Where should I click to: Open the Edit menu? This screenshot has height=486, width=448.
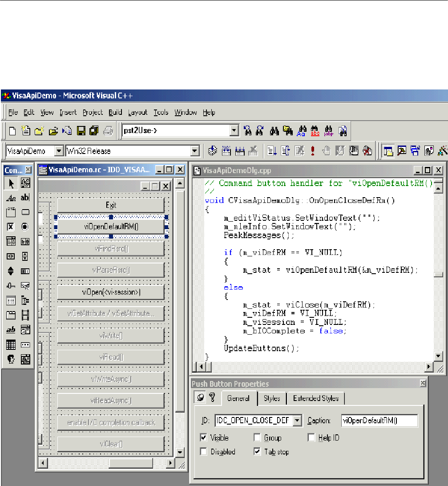29,112
